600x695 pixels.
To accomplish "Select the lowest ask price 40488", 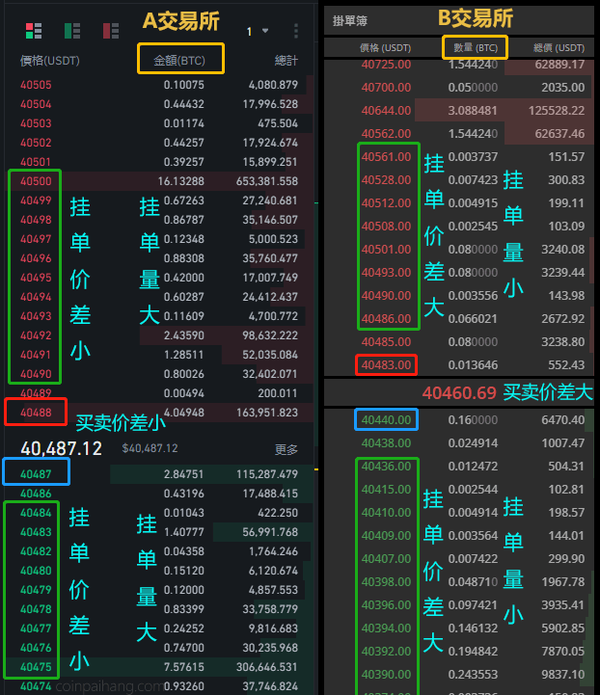I will coord(36,412).
